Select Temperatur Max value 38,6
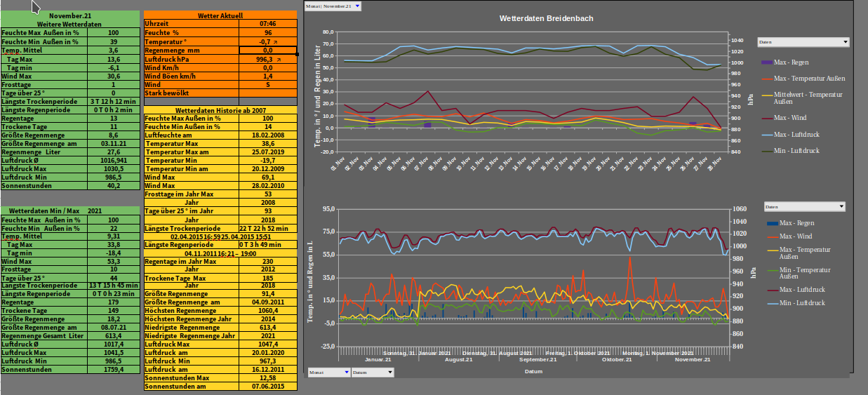This screenshot has width=868, height=395. [268, 143]
